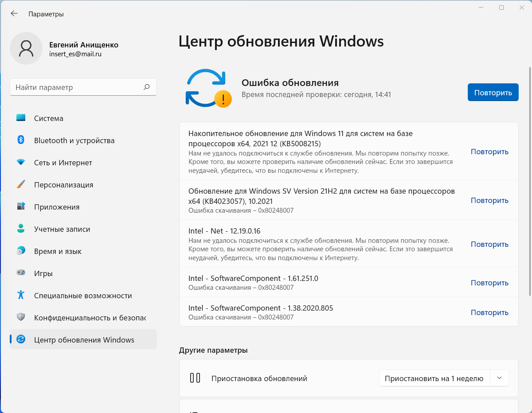Click the large update error status icon
Screen dimensions: 532x413
tap(208, 88)
